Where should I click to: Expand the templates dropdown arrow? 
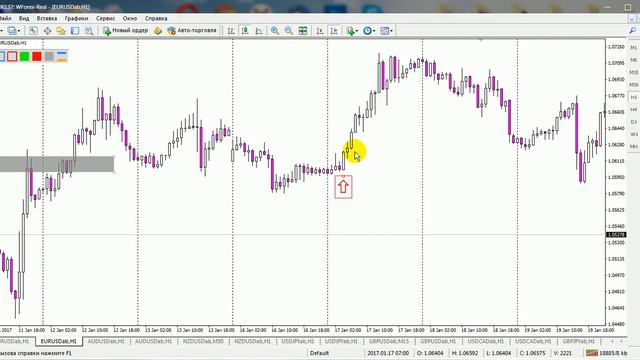click(391, 31)
